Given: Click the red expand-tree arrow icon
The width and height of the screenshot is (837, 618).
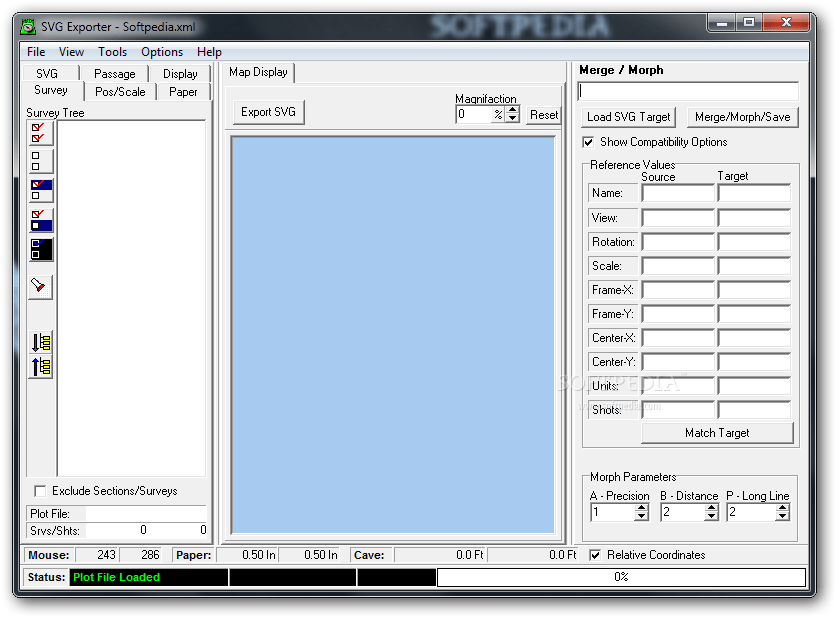Looking at the screenshot, I should (x=38, y=340).
